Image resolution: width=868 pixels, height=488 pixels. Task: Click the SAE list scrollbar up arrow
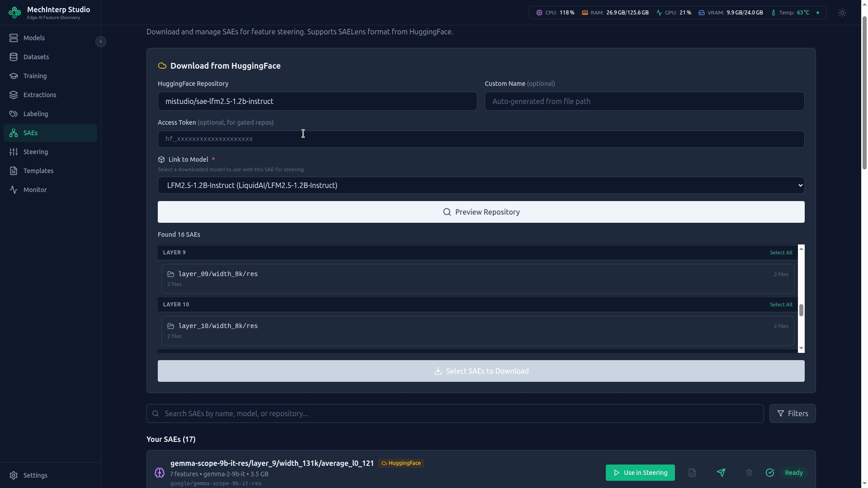click(x=801, y=249)
